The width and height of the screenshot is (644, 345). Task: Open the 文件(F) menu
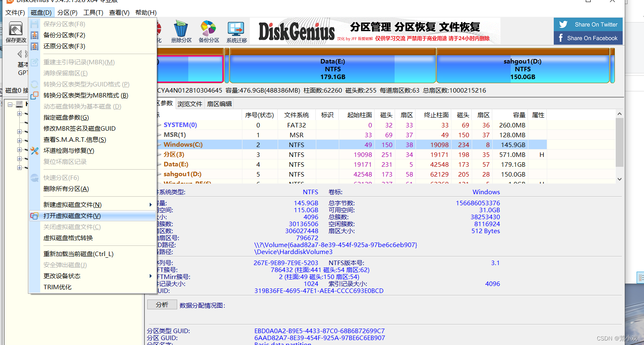[15, 13]
